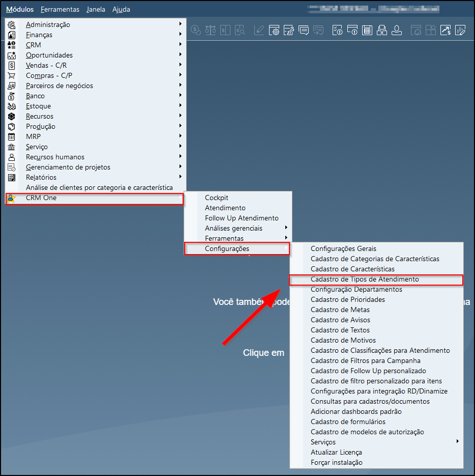Expand the Análises gerenciais submenu arrow
This screenshot has height=476, width=475.
tap(286, 228)
